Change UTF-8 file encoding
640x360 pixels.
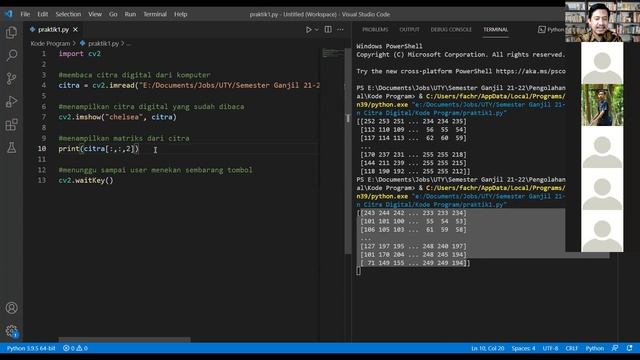tap(550, 348)
